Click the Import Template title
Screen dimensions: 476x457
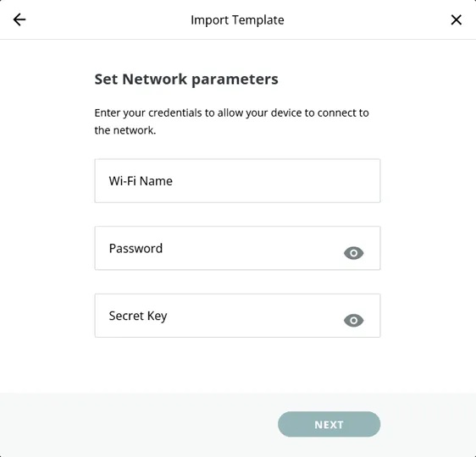(237, 20)
